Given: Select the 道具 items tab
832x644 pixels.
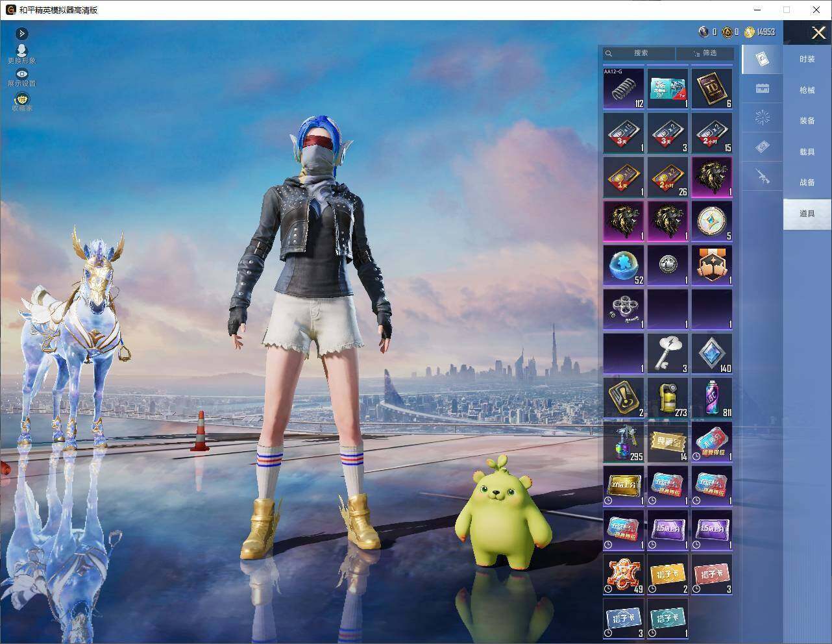Looking at the screenshot, I should click(807, 214).
